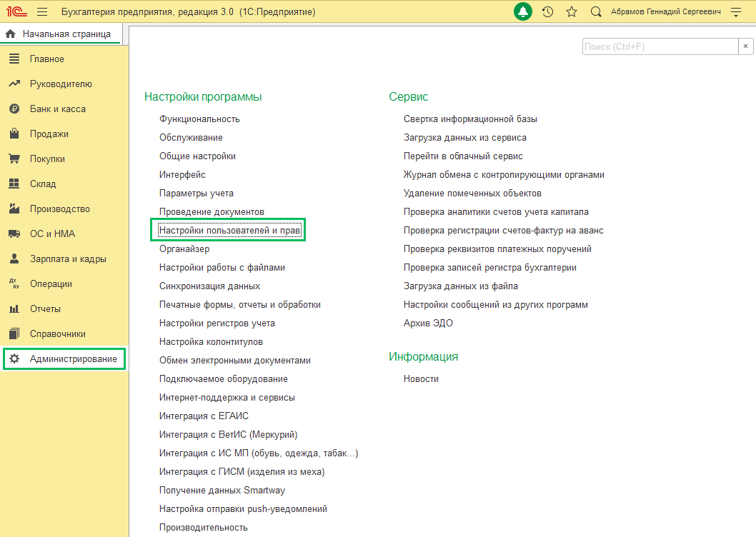This screenshot has width=756, height=537.
Task: Click the global search magnifier icon
Action: tap(596, 11)
